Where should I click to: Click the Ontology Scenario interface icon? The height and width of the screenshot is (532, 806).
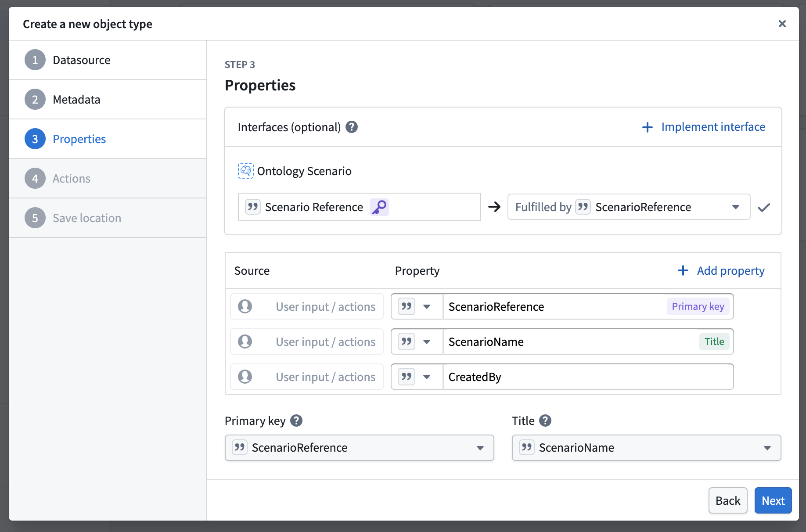tap(246, 171)
